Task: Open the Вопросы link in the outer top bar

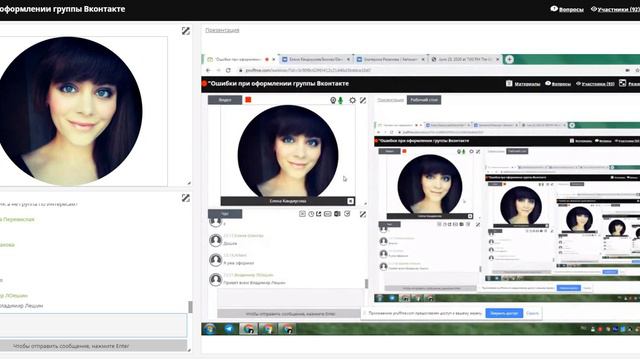Action: pos(567,9)
